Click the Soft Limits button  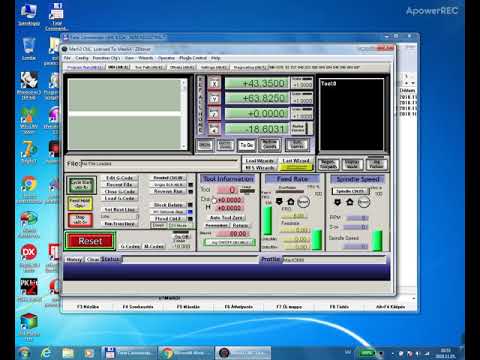(297, 145)
